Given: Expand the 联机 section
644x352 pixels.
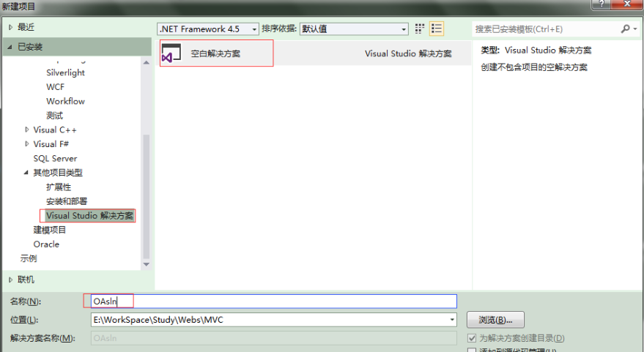Looking at the screenshot, I should 11,280.
